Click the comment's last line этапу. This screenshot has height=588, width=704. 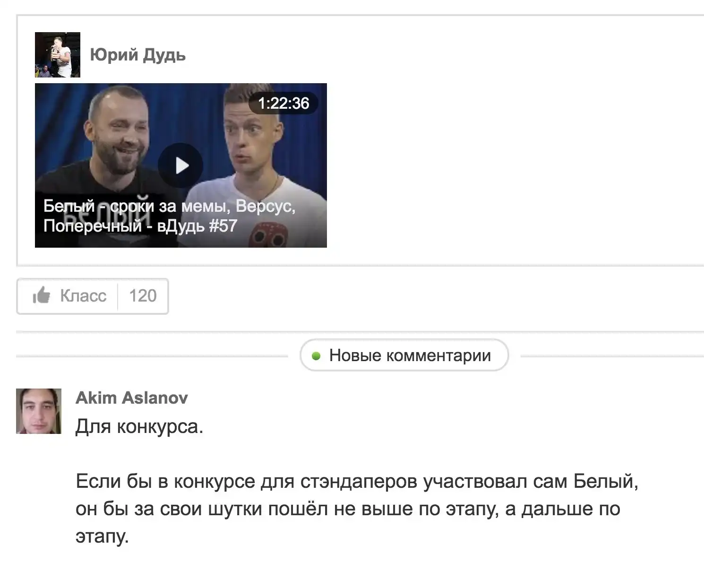102,536
